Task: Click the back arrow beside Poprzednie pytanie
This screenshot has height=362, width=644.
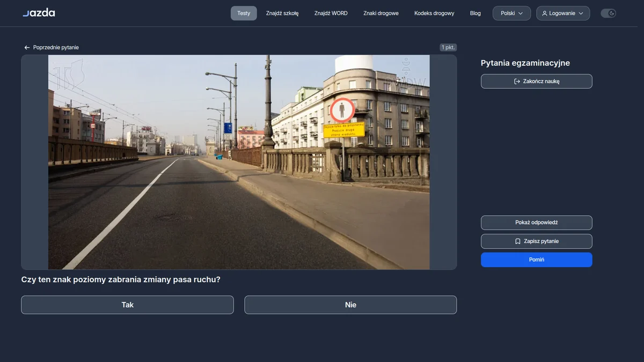Action: pos(27,48)
